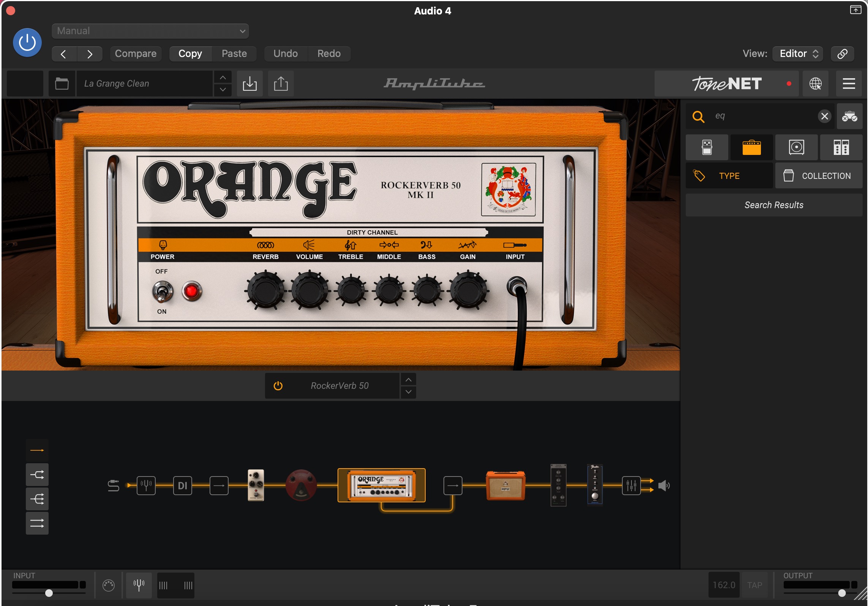This screenshot has width=868, height=606.
Task: Select the empty slot before the stomps
Action: click(x=219, y=486)
